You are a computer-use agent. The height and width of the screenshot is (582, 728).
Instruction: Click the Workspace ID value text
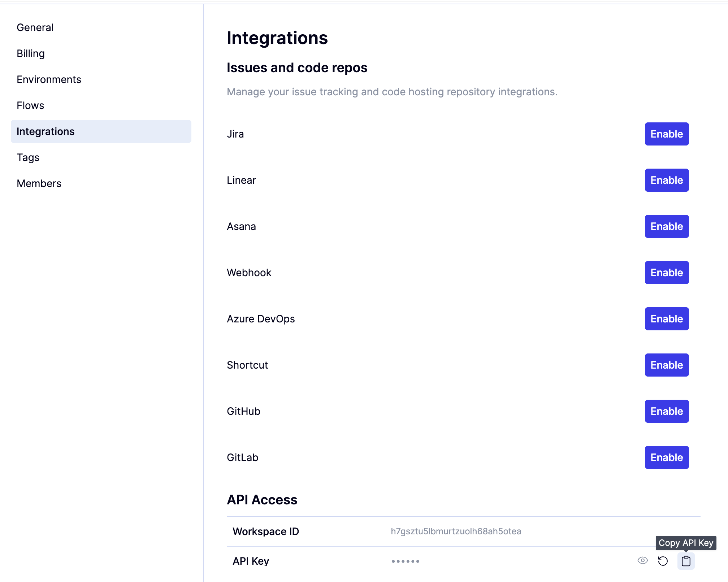456,531
